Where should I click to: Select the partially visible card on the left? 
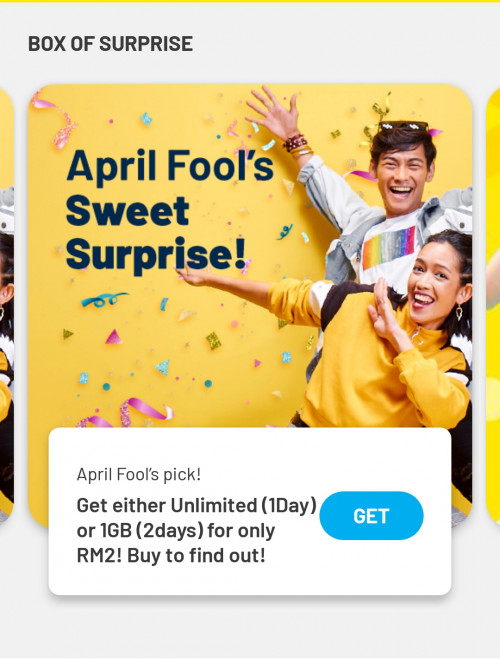(x=6, y=305)
